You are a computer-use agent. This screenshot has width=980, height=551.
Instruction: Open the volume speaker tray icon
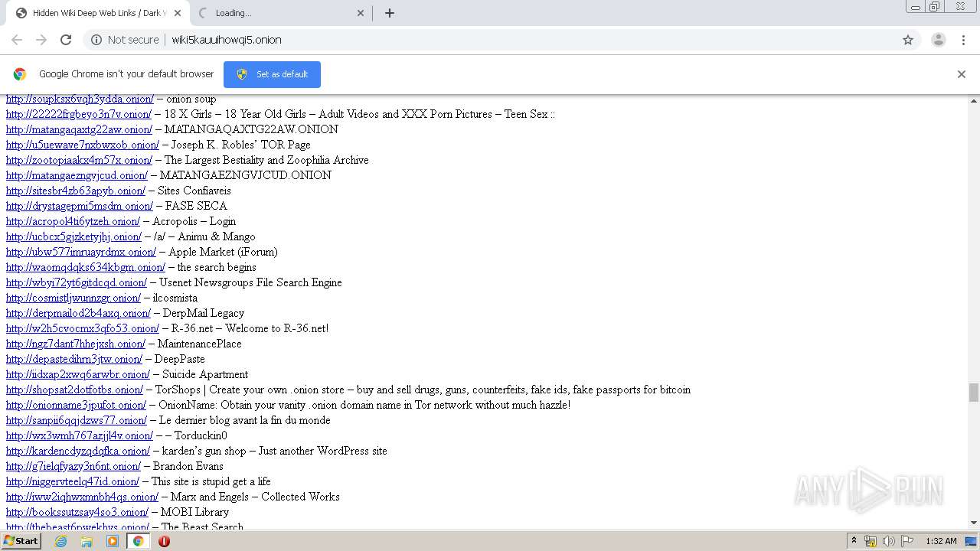pyautogui.click(x=889, y=541)
